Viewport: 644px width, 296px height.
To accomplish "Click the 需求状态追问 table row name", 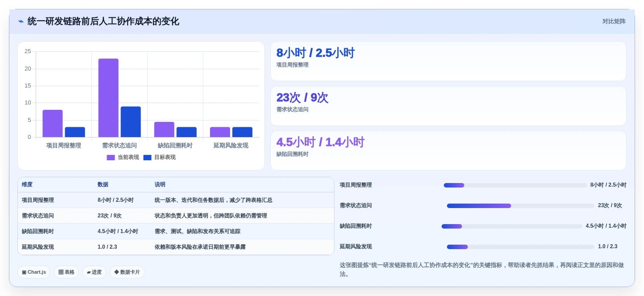I will pos(38,216).
